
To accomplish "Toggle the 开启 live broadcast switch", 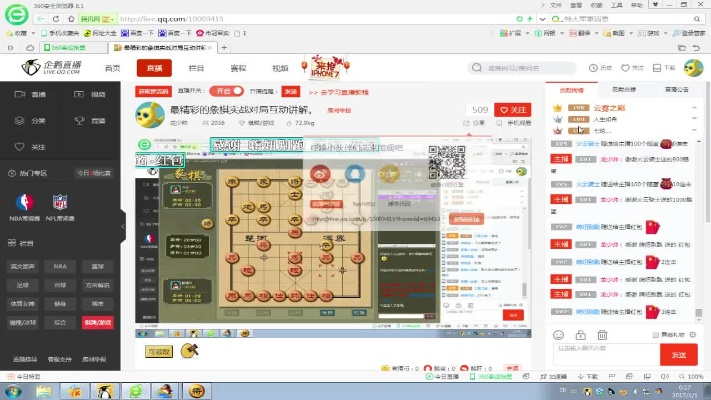I will 226,91.
